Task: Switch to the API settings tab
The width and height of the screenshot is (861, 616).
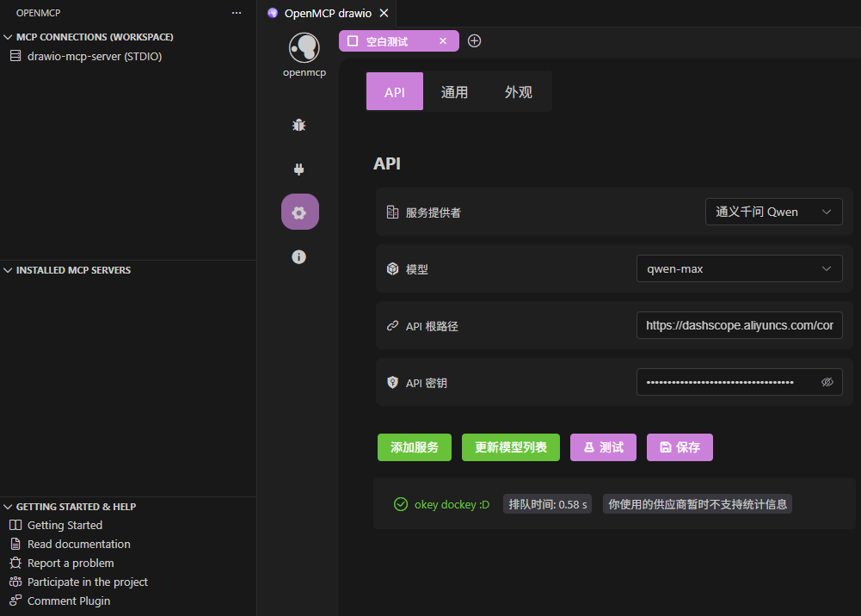Action: 395,92
